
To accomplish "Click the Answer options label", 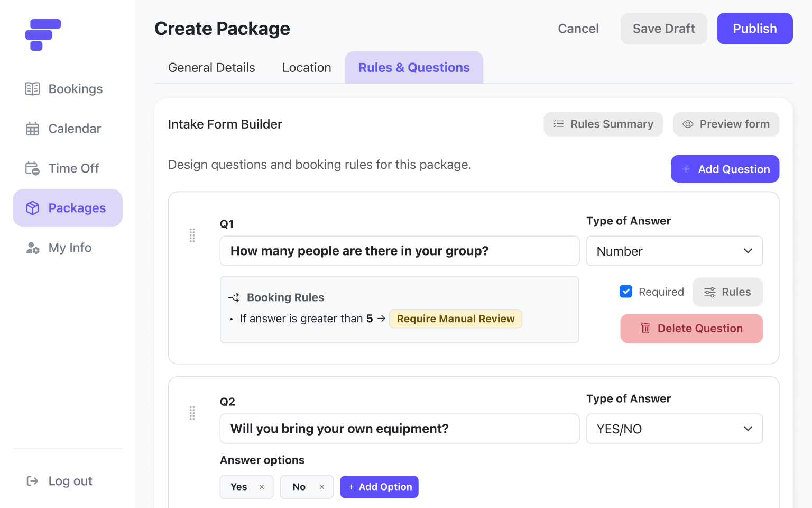I will (x=262, y=460).
